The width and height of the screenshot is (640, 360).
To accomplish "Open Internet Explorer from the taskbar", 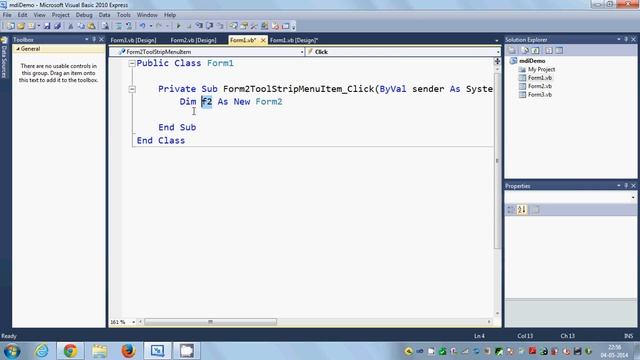I will 41,351.
